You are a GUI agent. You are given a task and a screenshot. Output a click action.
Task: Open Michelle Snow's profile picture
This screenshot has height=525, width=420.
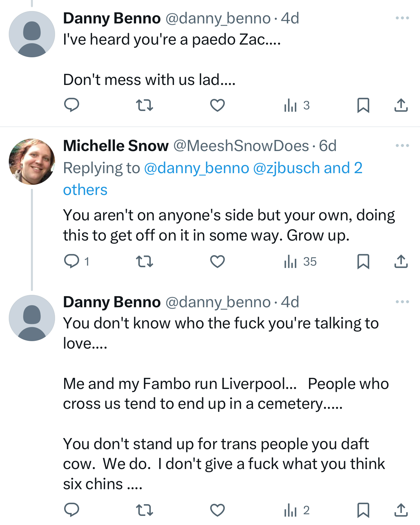[32, 162]
